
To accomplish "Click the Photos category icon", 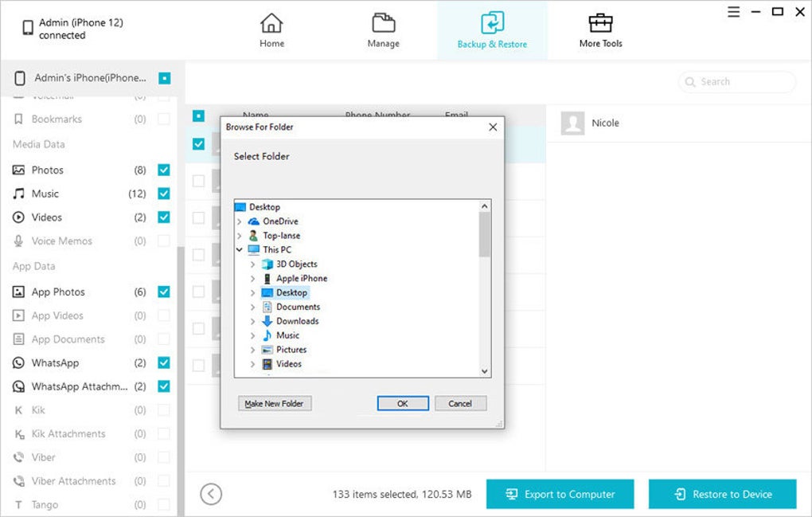I will [18, 170].
